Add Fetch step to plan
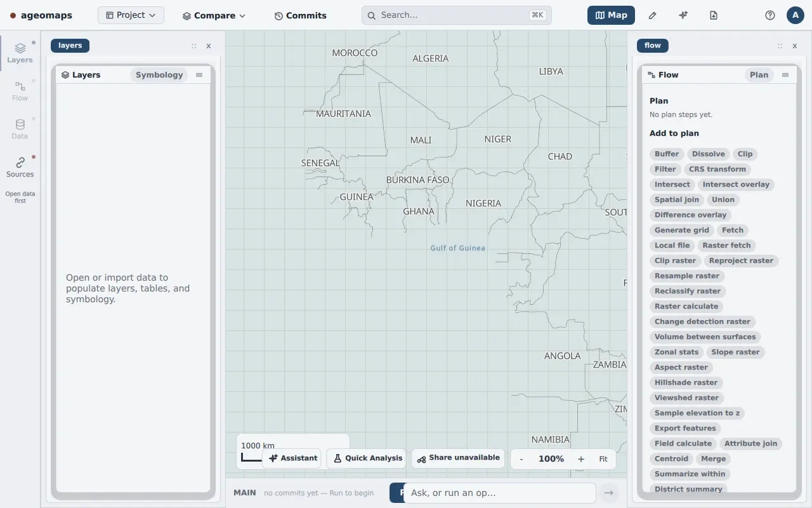The height and width of the screenshot is (508, 812). (733, 231)
